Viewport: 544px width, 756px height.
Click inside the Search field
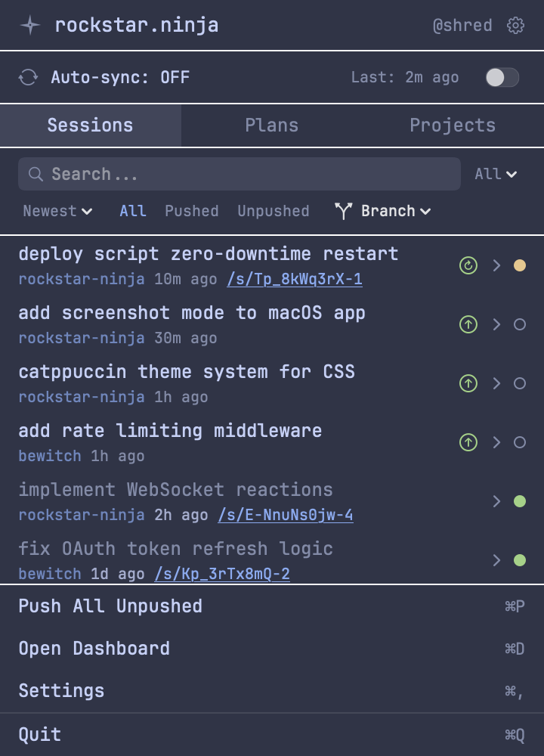(x=227, y=174)
